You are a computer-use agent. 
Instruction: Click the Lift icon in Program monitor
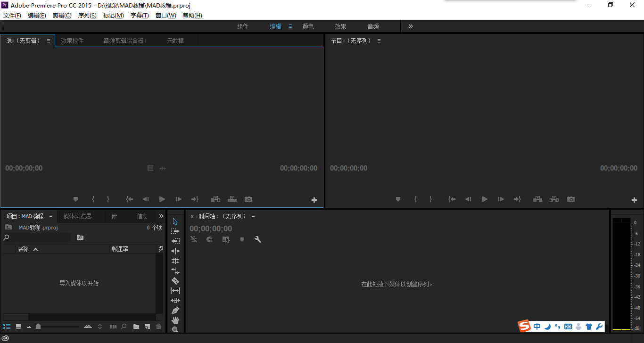point(537,199)
